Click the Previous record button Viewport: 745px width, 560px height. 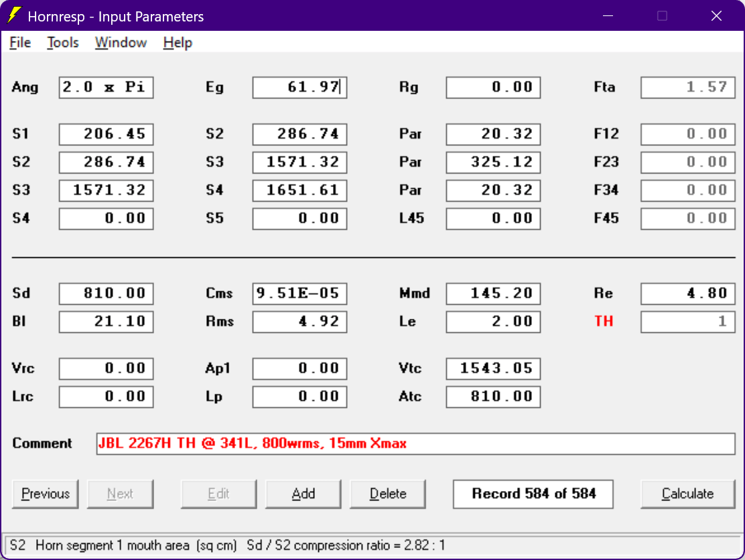[45, 494]
